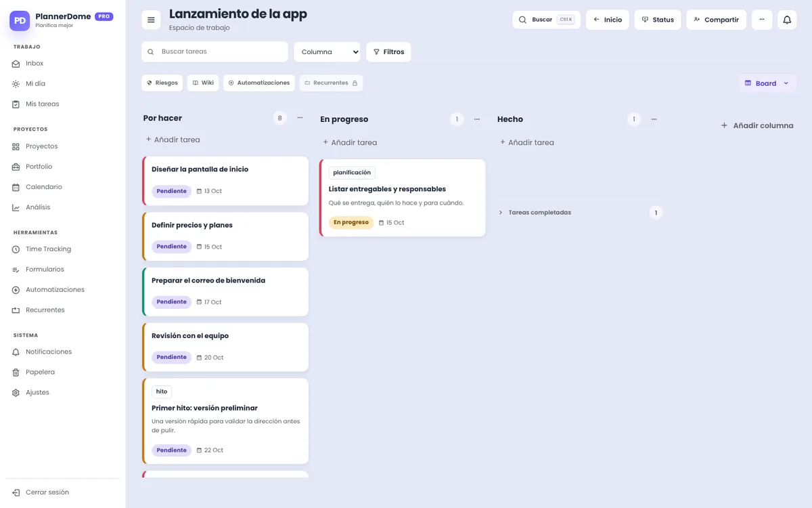Click the Status button in the header
812x508 pixels.
pos(658,20)
